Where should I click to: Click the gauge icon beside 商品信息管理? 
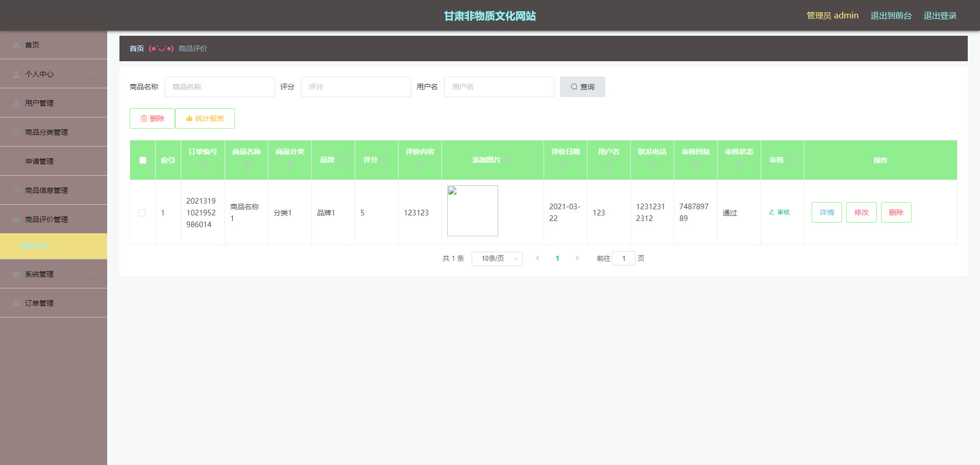(16, 191)
